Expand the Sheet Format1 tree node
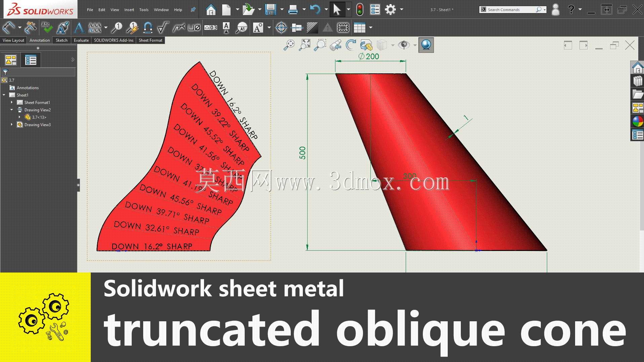 click(12, 102)
